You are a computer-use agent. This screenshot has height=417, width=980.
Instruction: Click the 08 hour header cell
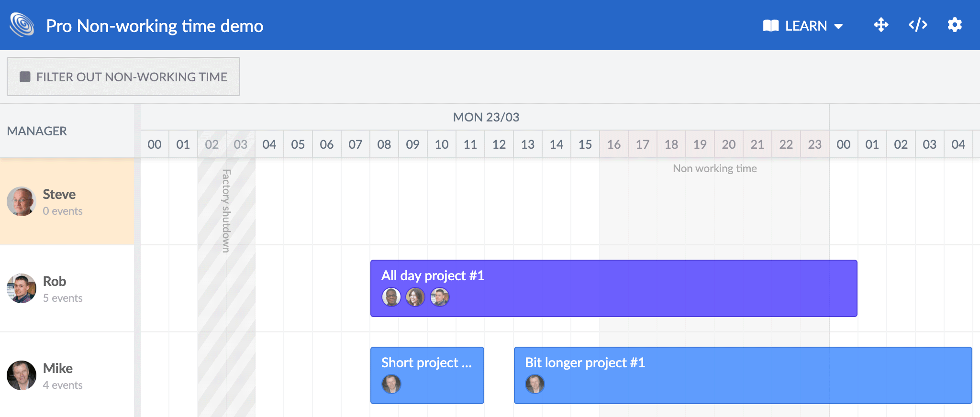384,144
